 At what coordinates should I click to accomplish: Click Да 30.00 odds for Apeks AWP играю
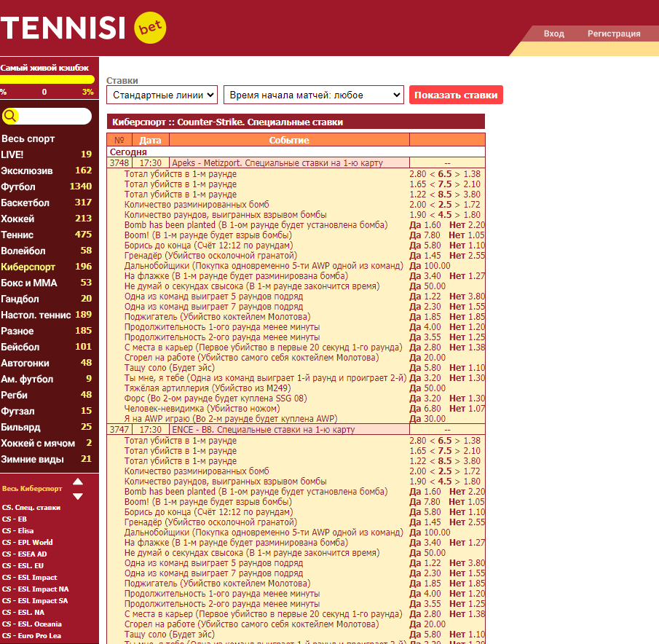click(x=428, y=419)
